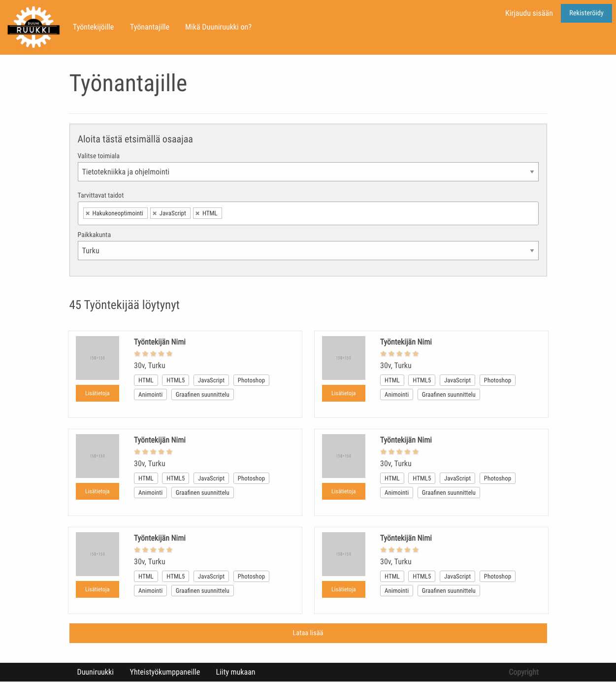The width and height of the screenshot is (616, 682).
Task: Remove the HTML skill tag
Action: (x=197, y=213)
